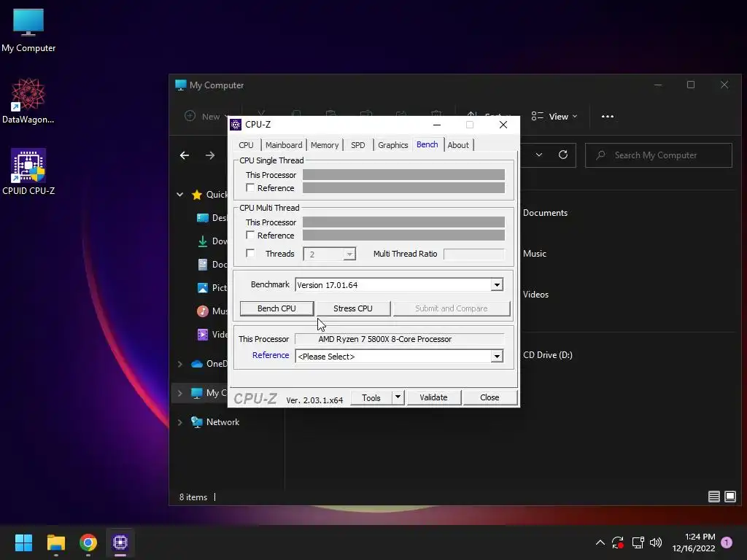
Task: Expand the address bar history dropdown
Action: [539, 155]
